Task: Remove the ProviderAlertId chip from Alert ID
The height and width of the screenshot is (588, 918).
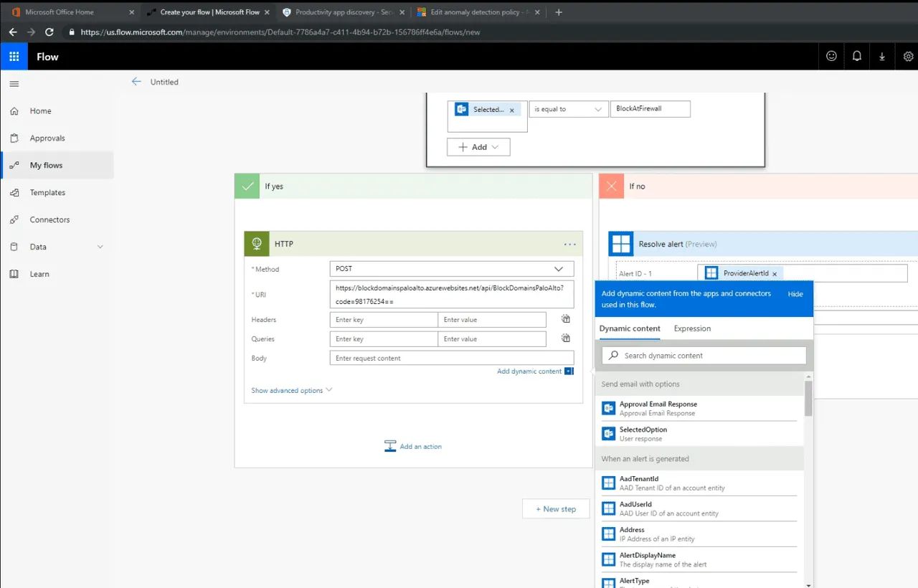Action: 775,273
